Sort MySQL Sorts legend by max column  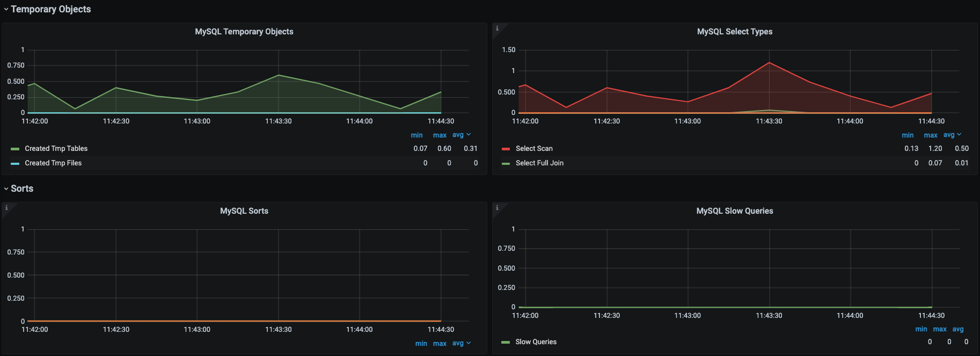(440, 344)
